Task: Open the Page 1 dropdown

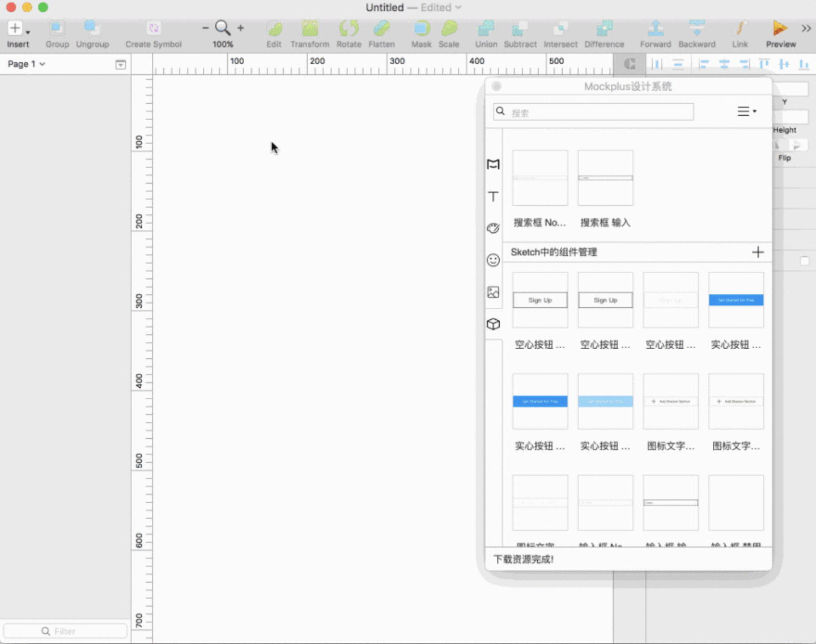Action: [x=27, y=64]
